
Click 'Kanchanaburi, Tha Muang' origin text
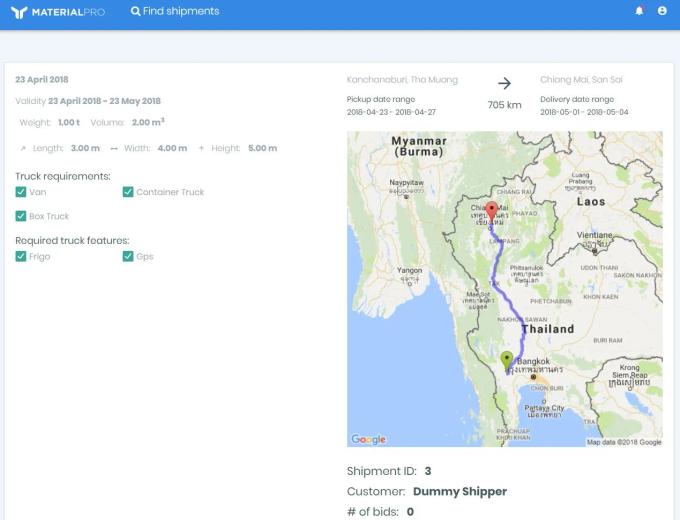402,80
